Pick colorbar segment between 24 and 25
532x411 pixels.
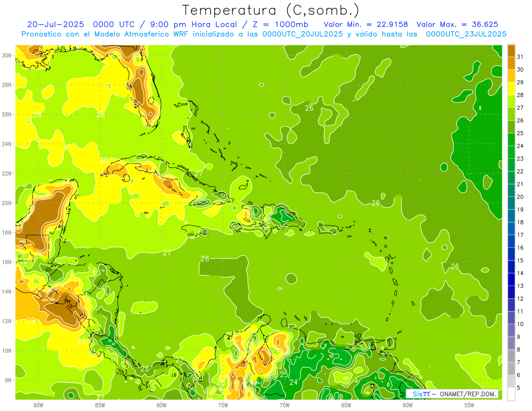[x=511, y=140]
